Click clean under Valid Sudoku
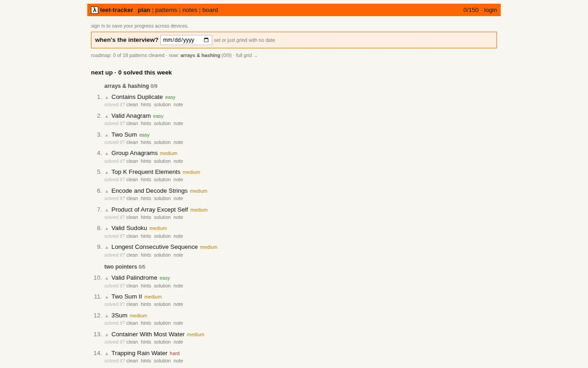 (x=132, y=236)
